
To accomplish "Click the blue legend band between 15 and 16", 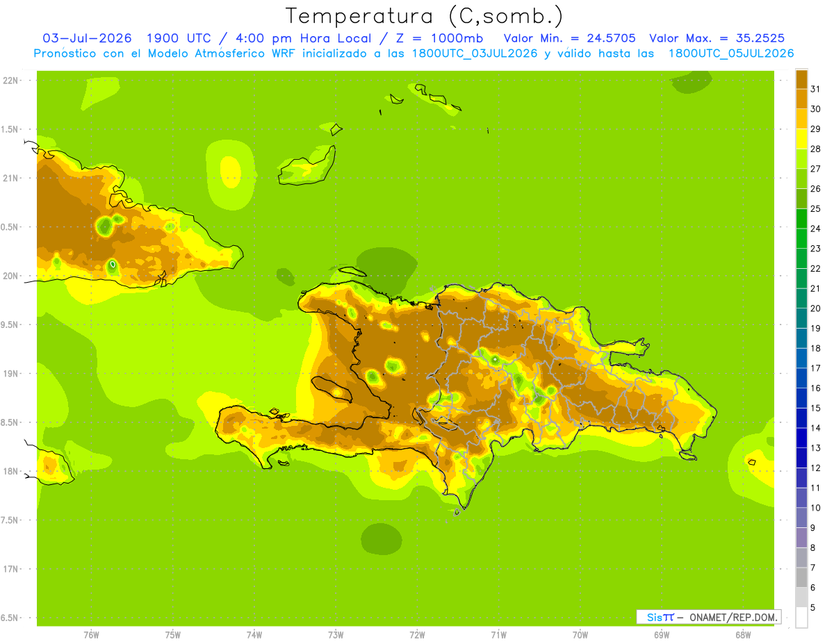I will tap(801, 398).
